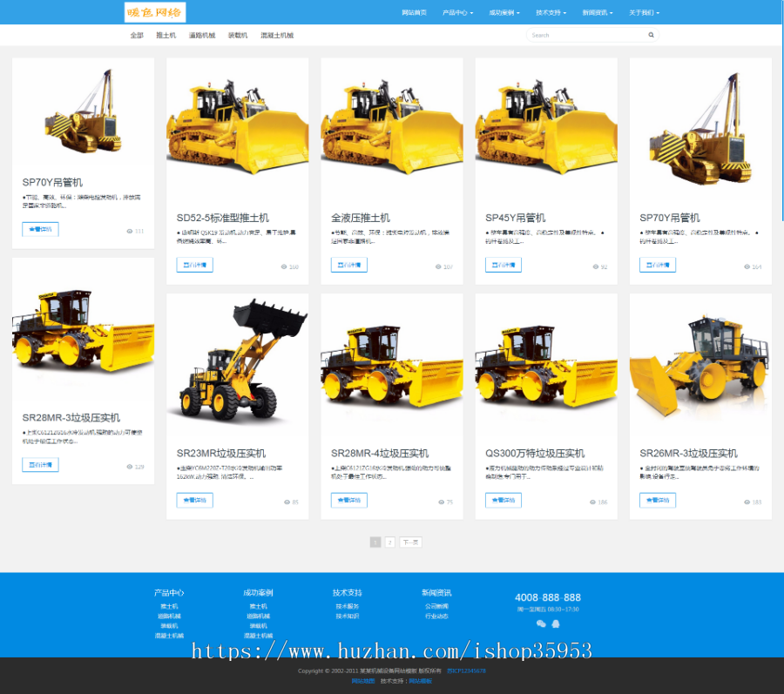Click 产品中心 heading in footer
The width and height of the screenshot is (784, 694).
[169, 593]
